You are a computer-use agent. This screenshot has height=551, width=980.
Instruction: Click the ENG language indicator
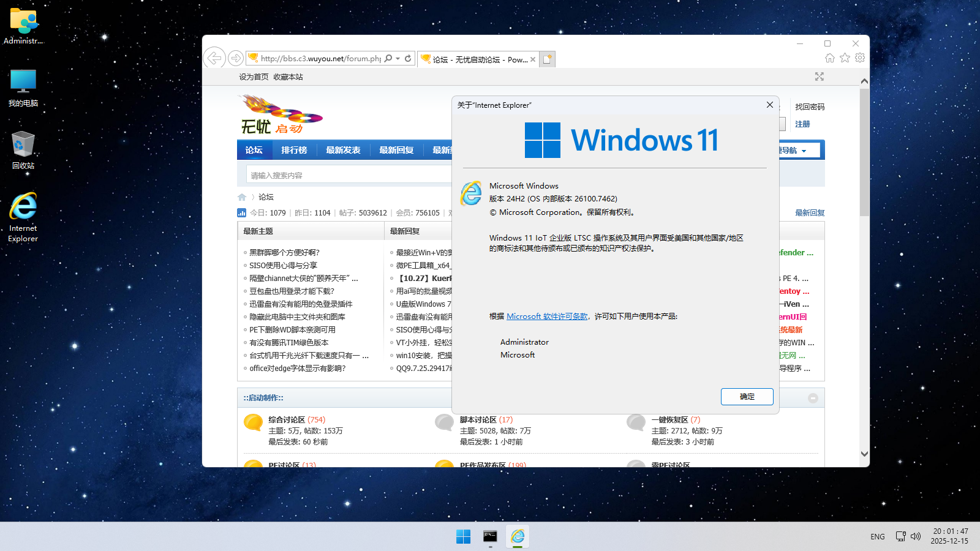(878, 536)
